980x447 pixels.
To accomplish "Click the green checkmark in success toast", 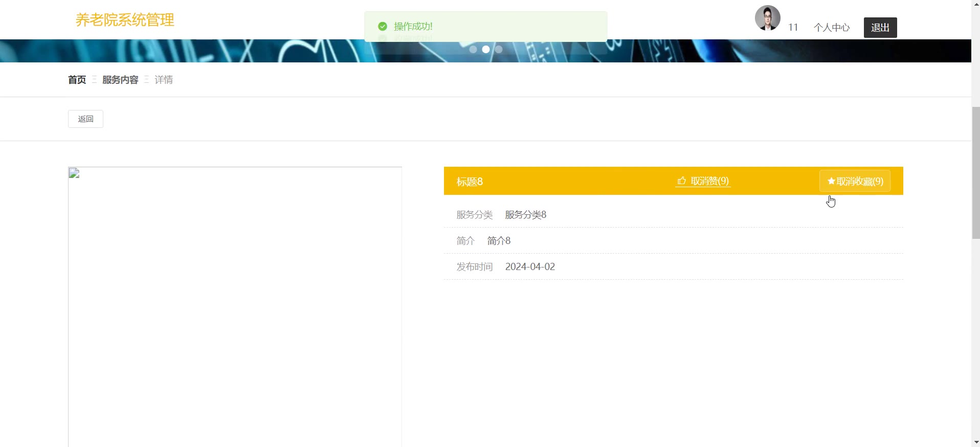I will click(383, 26).
